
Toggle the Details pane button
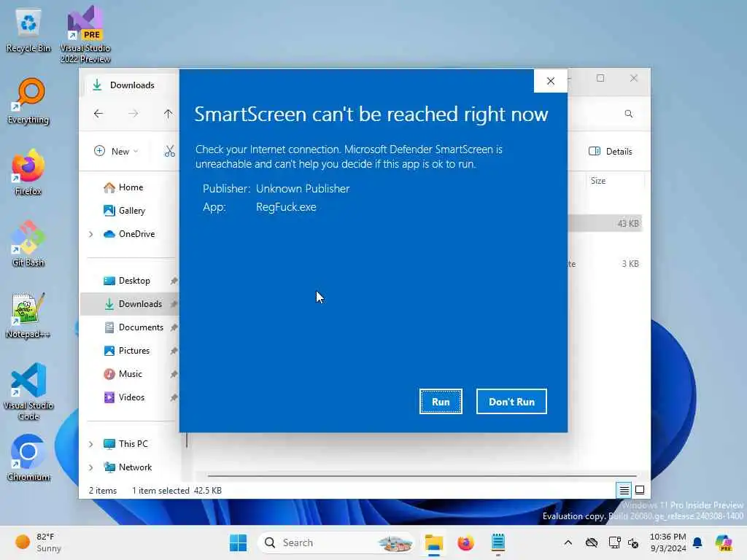pos(611,151)
